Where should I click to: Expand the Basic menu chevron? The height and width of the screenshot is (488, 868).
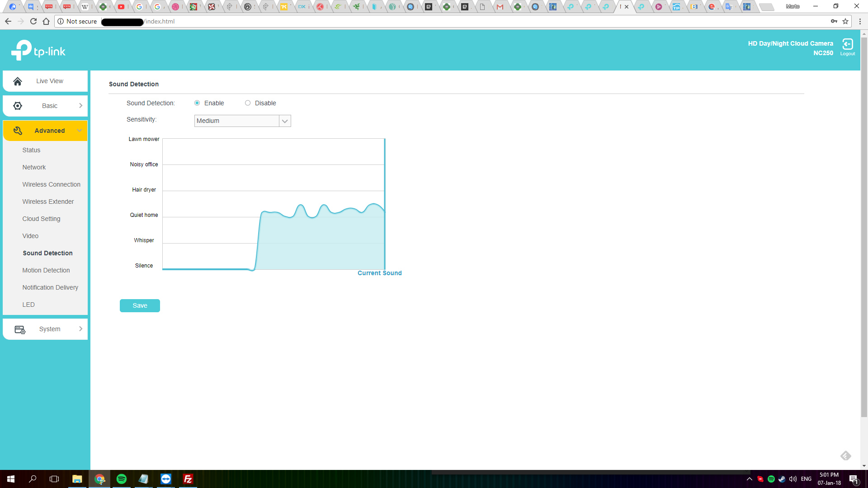[80, 106]
